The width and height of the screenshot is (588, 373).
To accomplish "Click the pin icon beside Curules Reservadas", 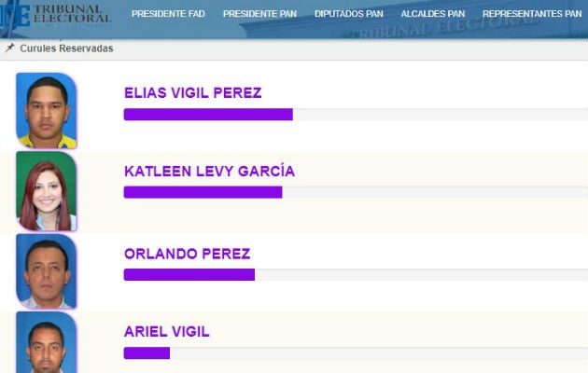I will (9, 48).
